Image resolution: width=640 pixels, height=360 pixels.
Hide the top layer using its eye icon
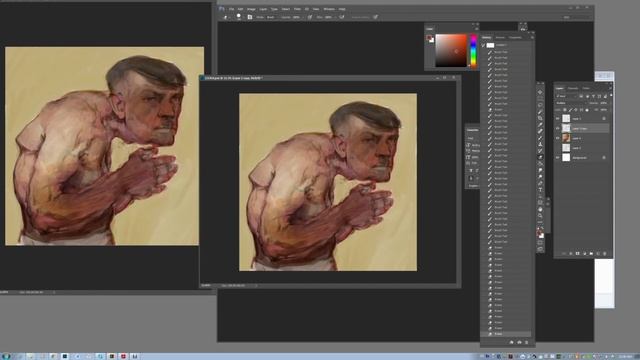pyautogui.click(x=557, y=119)
